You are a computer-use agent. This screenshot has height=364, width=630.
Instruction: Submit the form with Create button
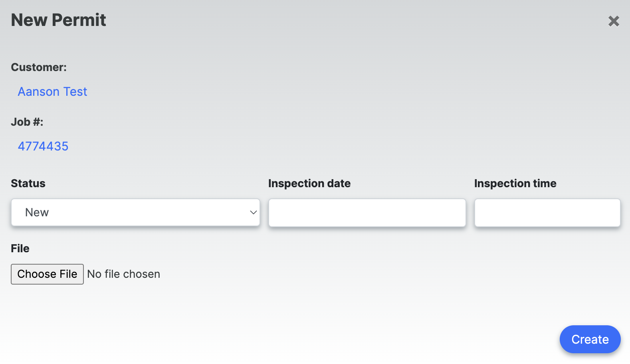590,339
